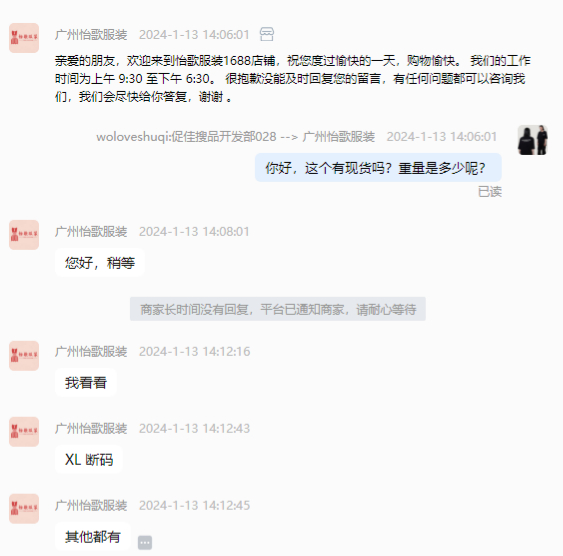
Task: Select the 其他都有 message bubble
Action: tap(93, 537)
